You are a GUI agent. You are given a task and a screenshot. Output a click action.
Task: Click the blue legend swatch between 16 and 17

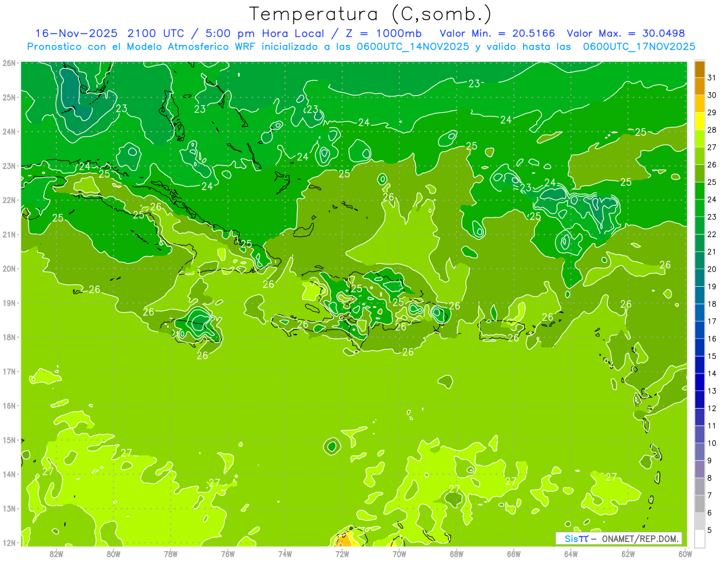click(699, 330)
